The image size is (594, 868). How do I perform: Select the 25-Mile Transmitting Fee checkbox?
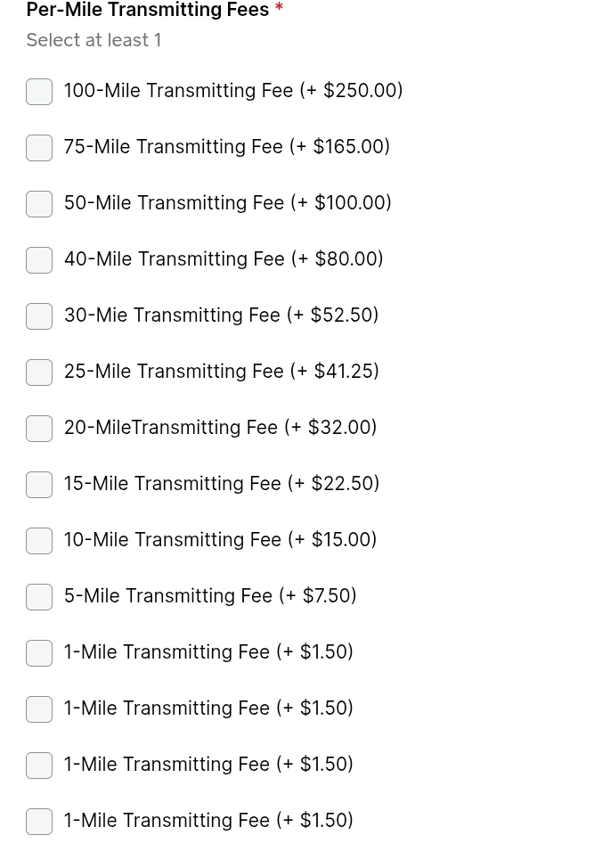click(x=39, y=373)
